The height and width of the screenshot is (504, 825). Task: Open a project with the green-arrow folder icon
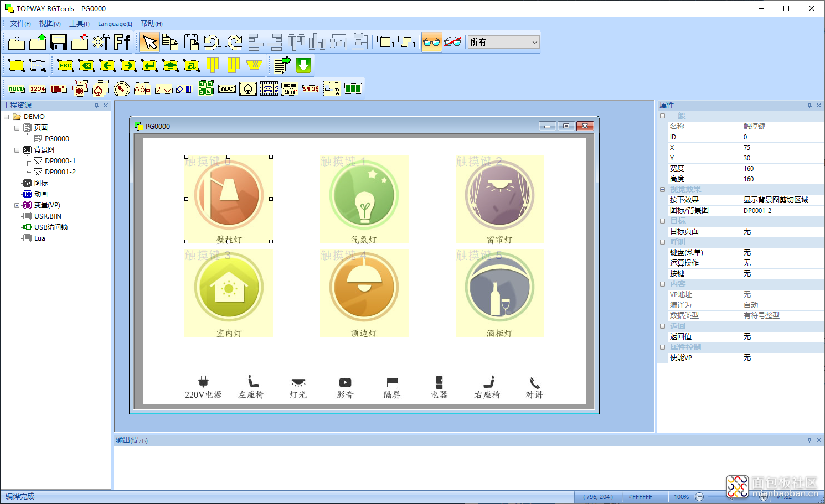(38, 42)
